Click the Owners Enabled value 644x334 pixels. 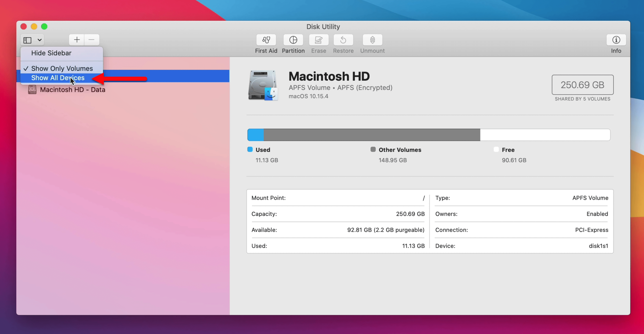(x=597, y=214)
